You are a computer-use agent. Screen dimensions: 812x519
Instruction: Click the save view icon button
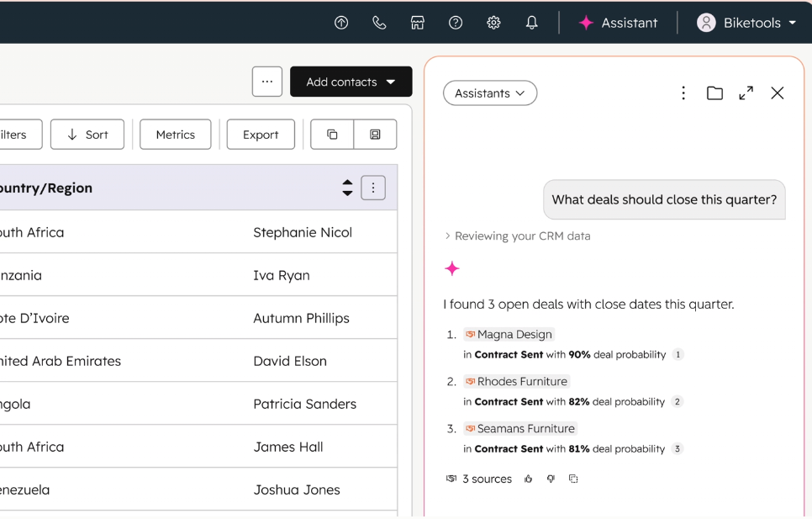376,135
